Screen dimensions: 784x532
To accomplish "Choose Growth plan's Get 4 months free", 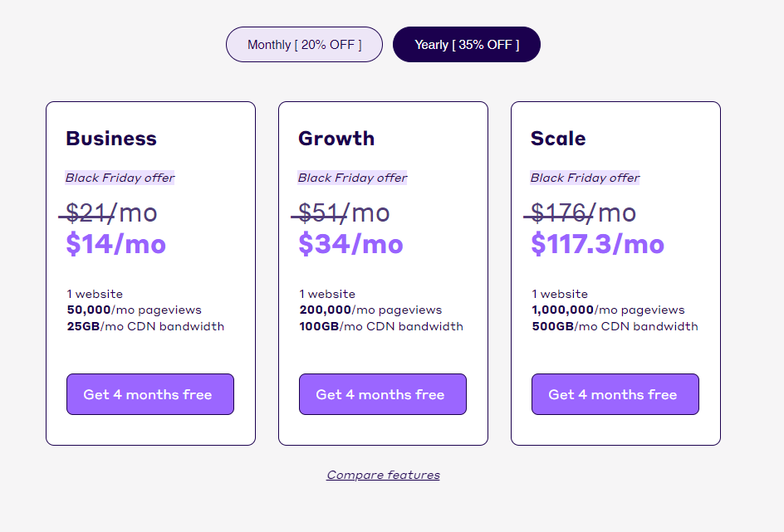I will click(383, 394).
